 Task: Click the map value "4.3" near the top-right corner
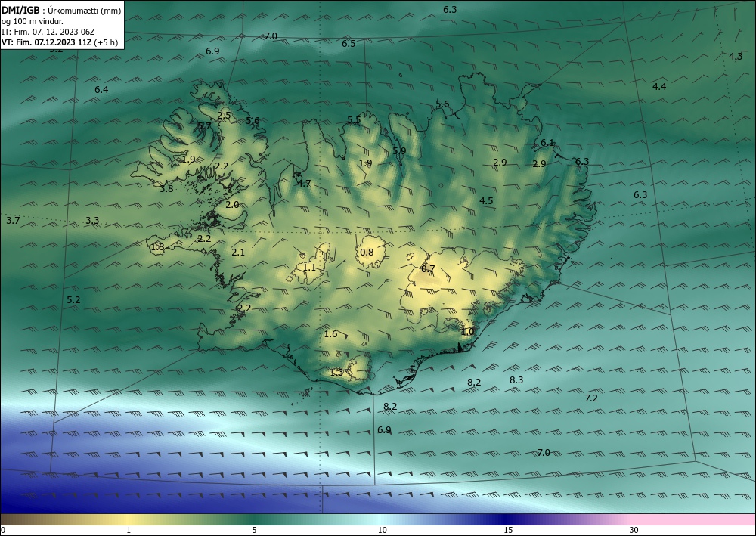pos(736,57)
